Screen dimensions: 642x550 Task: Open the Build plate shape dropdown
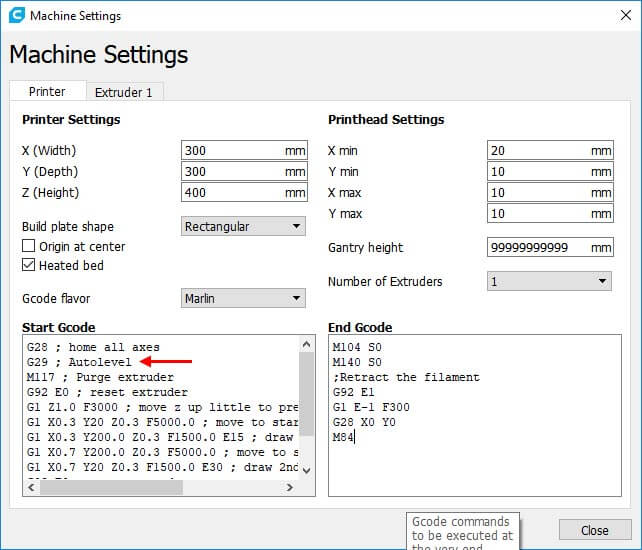pyautogui.click(x=243, y=226)
